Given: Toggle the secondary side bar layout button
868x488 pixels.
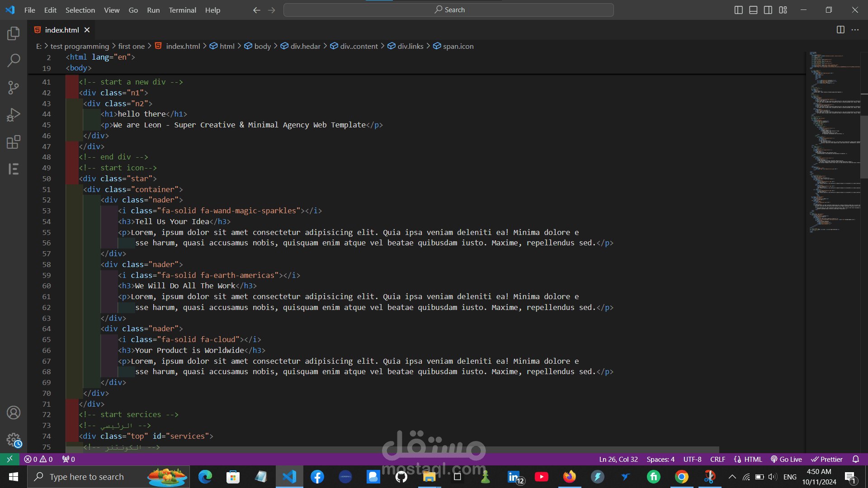Looking at the screenshot, I should click(x=768, y=10).
